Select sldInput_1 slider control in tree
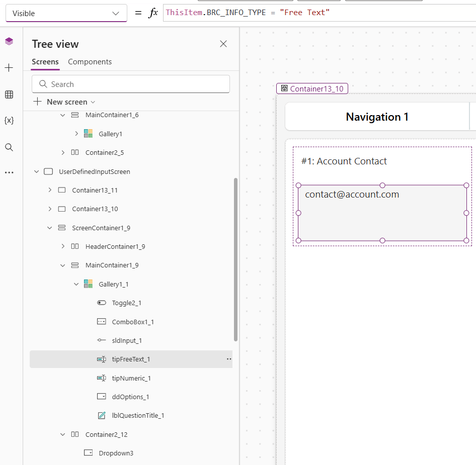 (126, 341)
